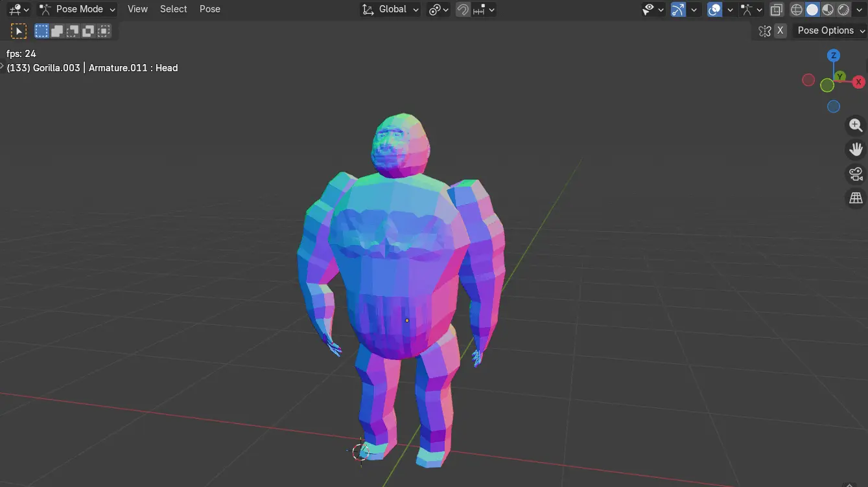
Task: Toggle orthographic projection via the grid icon
Action: tap(856, 198)
